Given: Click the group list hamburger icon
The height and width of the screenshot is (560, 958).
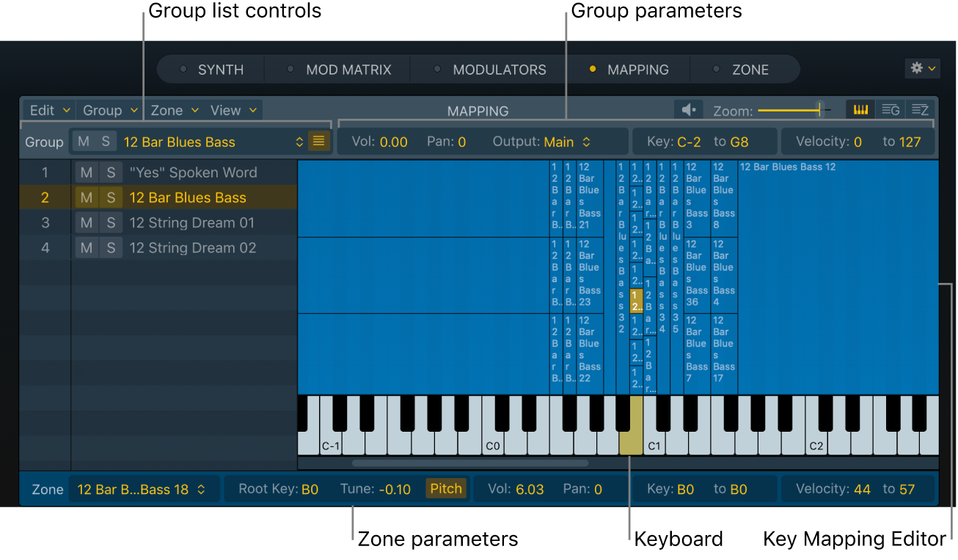Looking at the screenshot, I should [318, 141].
